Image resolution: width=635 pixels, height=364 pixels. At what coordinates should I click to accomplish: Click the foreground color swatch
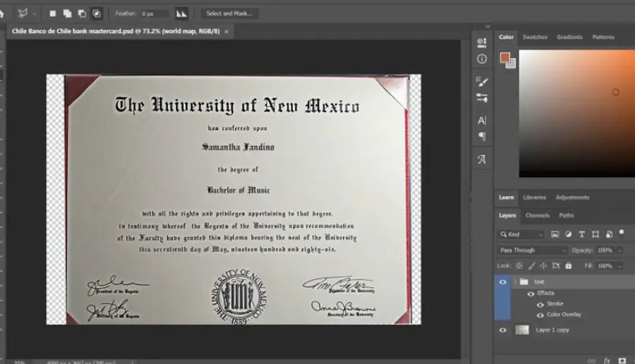point(504,58)
